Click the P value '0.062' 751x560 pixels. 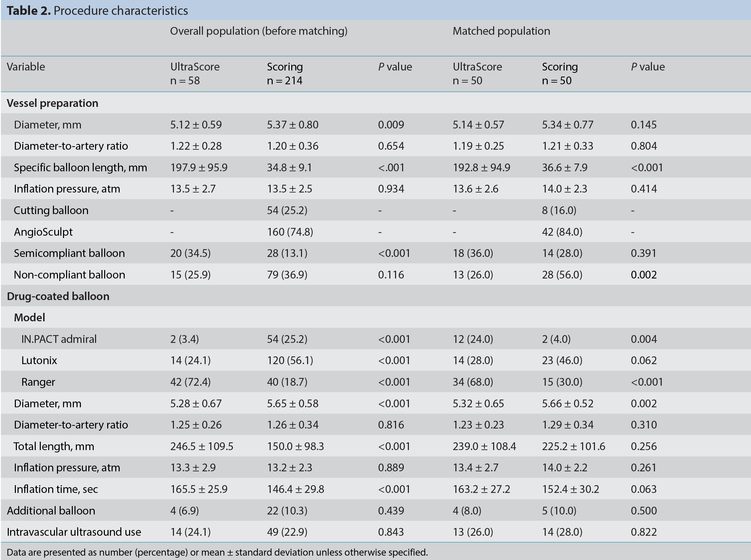tap(643, 360)
